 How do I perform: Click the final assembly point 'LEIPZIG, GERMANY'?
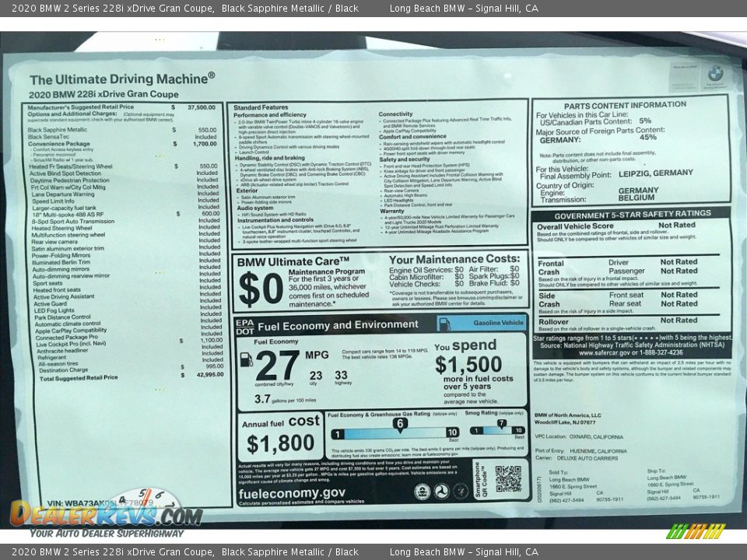tap(655, 173)
